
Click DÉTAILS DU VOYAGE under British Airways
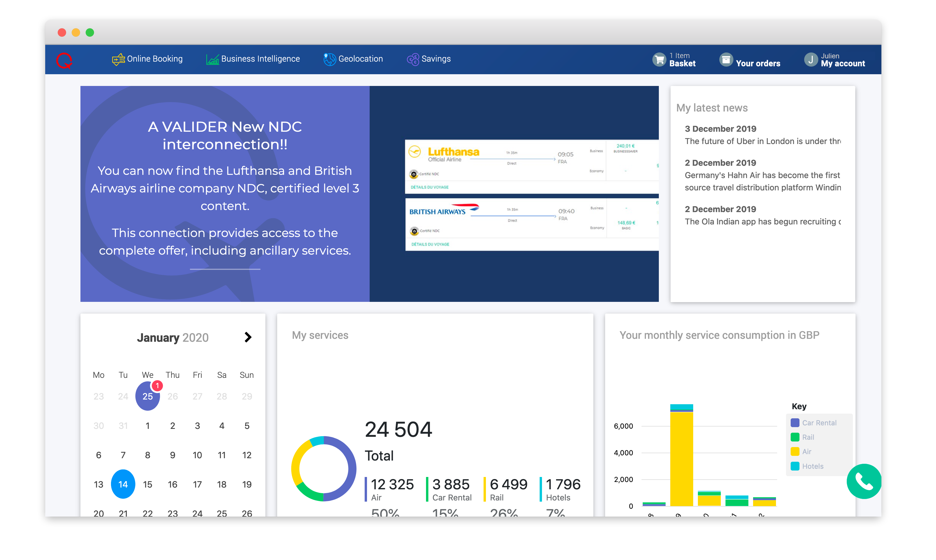(x=430, y=244)
